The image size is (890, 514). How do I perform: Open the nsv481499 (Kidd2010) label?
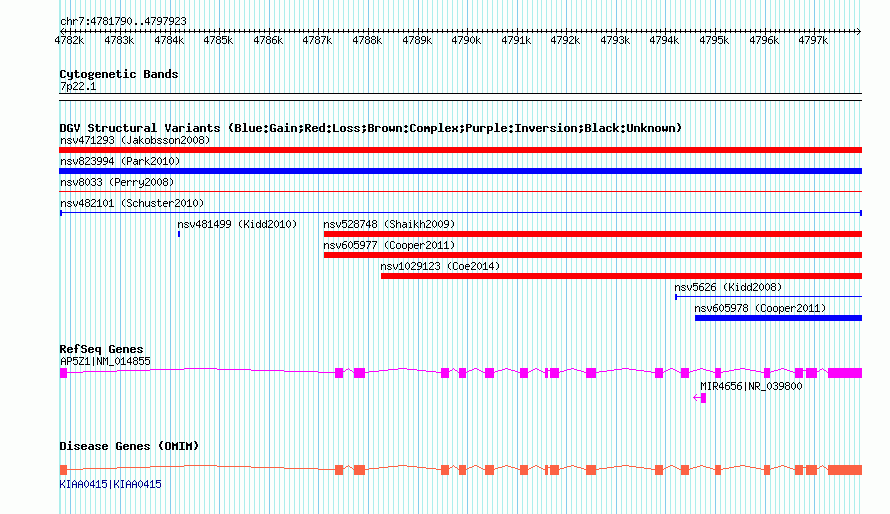(237, 224)
